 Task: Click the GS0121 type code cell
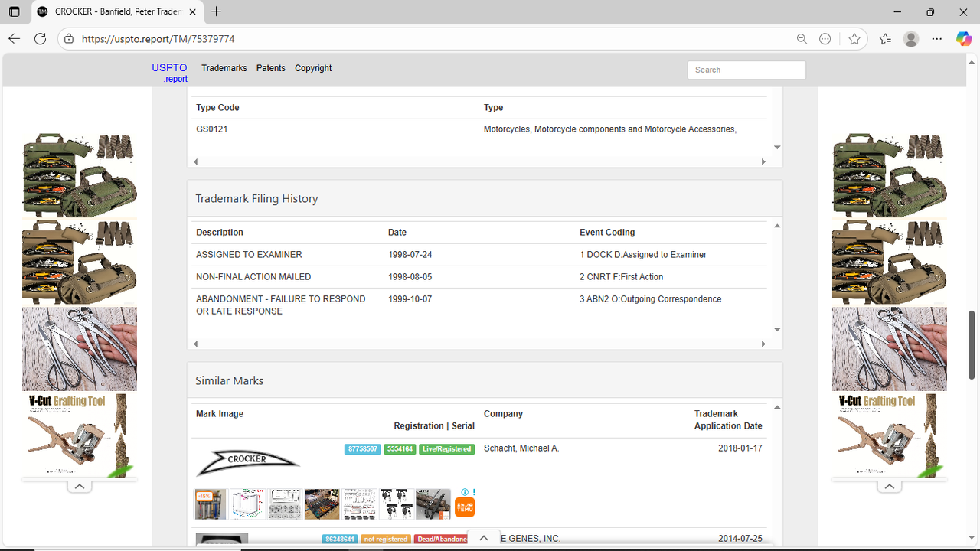pos(212,129)
